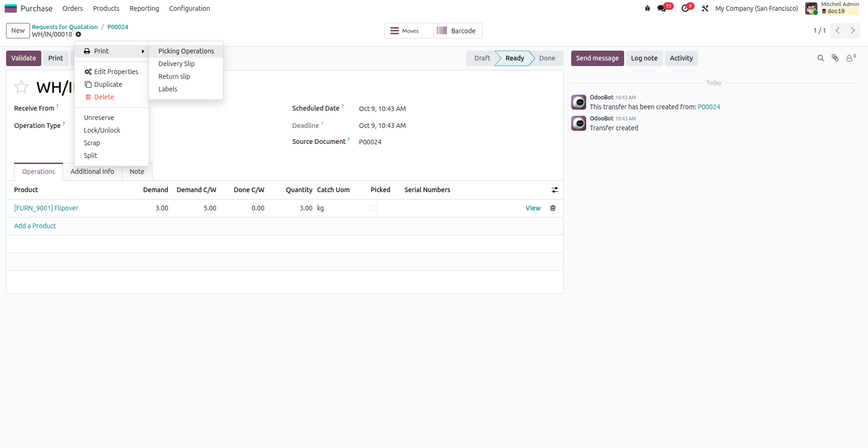Open the activities clock icon
This screenshot has width=868, height=448.
(685, 8)
